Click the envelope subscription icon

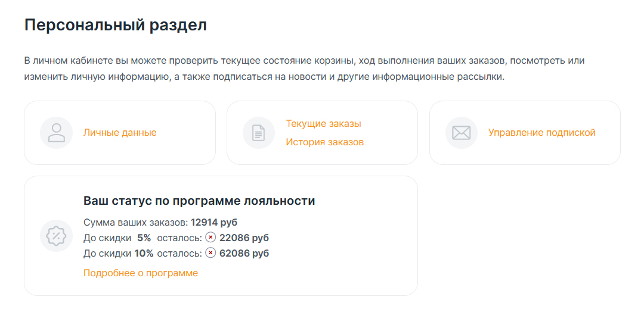coord(461,133)
